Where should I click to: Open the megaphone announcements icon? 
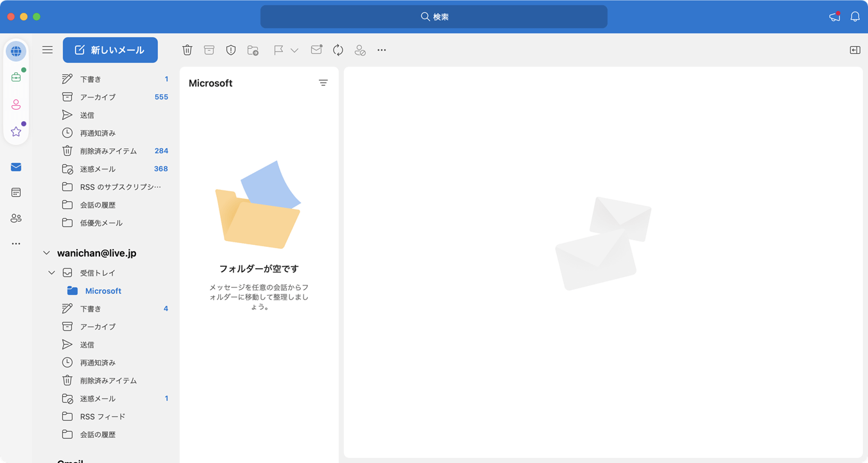835,17
